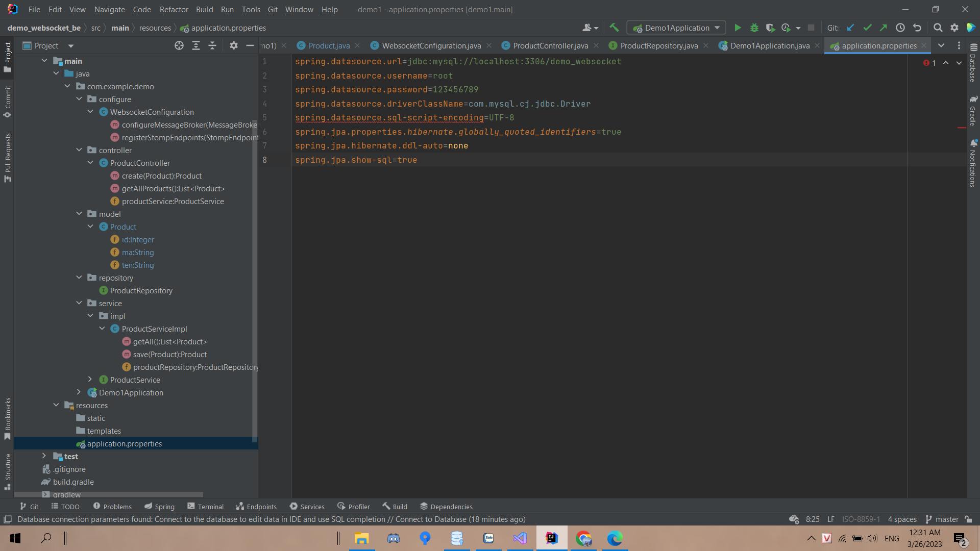Show hidden editor tabs dropdown
The width and height of the screenshot is (980, 551).
click(x=941, y=46)
